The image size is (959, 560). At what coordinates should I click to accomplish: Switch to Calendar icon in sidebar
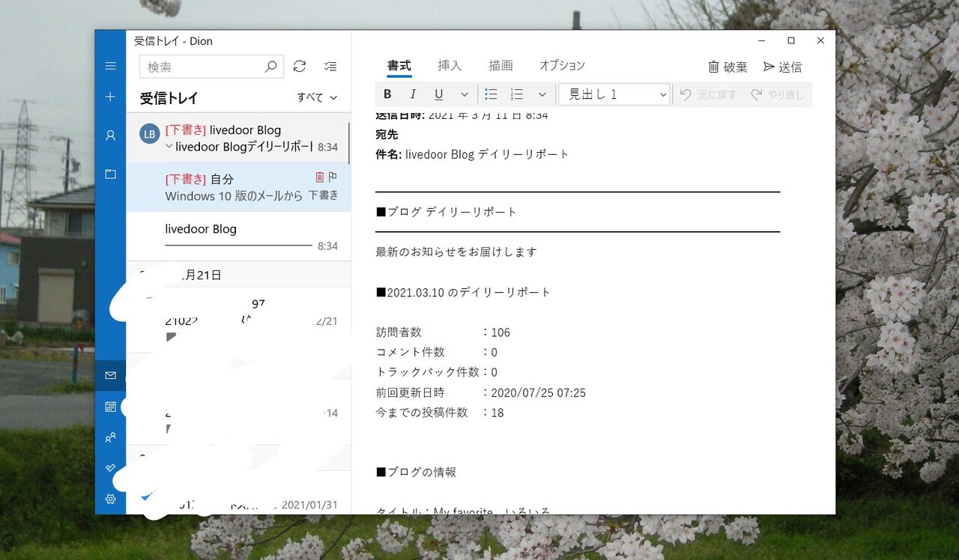pos(110,407)
